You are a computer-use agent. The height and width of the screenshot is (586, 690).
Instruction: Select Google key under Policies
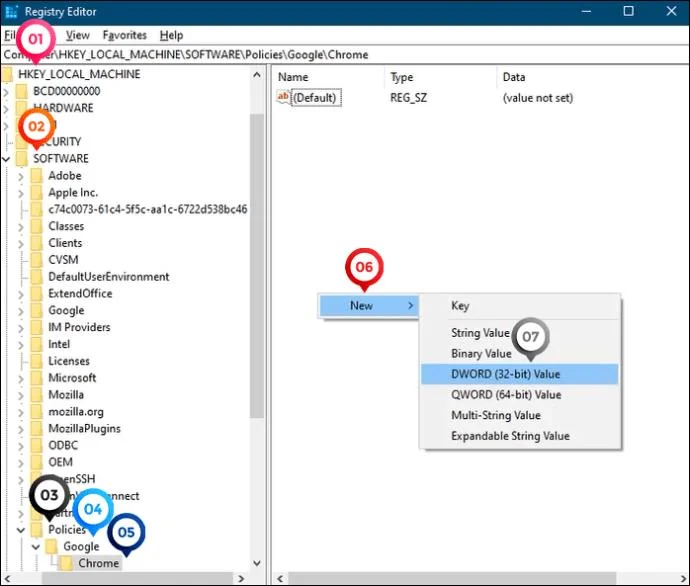pyautogui.click(x=81, y=547)
